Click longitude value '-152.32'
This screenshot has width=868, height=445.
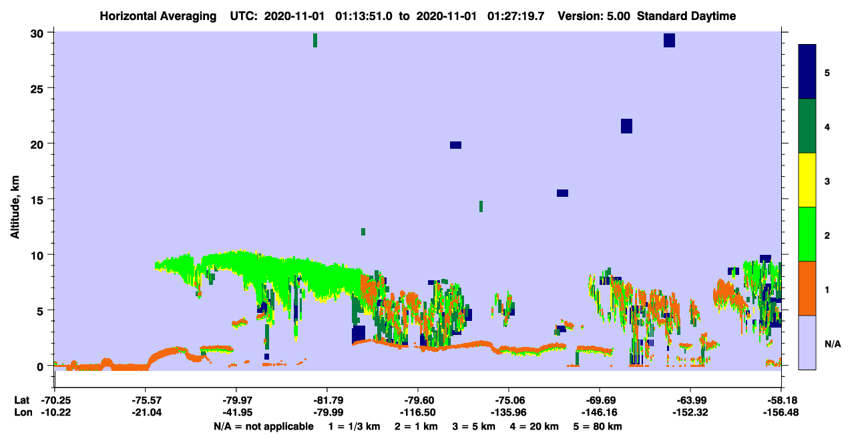pos(690,412)
